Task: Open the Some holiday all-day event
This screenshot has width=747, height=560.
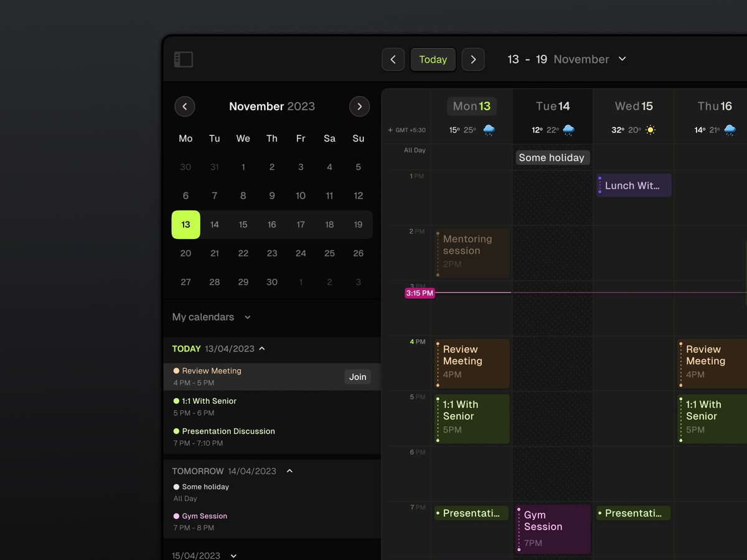Action: [552, 157]
